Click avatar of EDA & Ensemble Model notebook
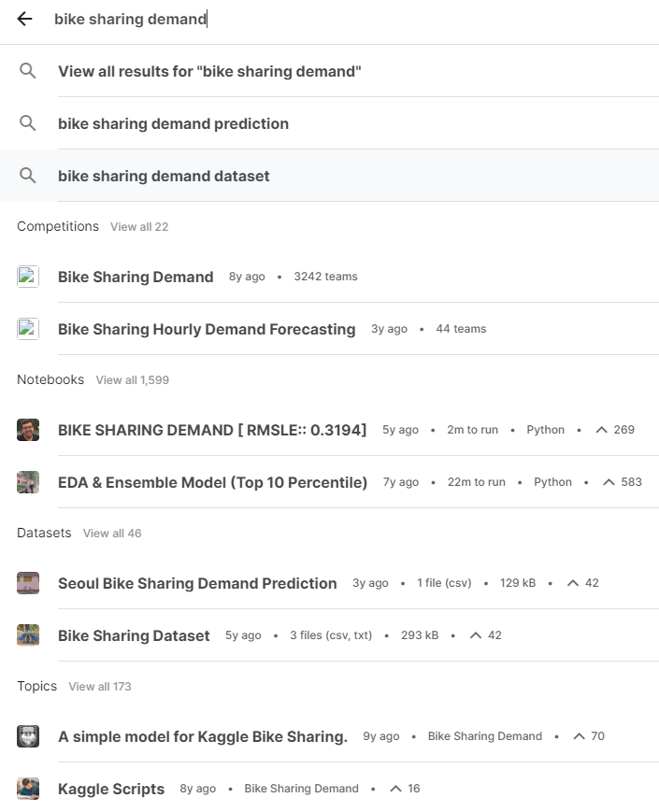Viewport: 659px width, 812px height. pos(28,482)
